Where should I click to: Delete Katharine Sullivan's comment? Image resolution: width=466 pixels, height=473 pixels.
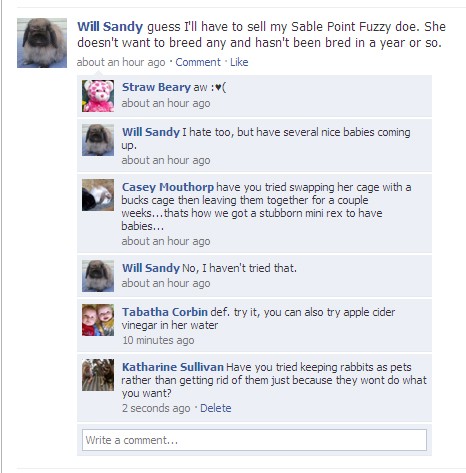click(x=215, y=408)
